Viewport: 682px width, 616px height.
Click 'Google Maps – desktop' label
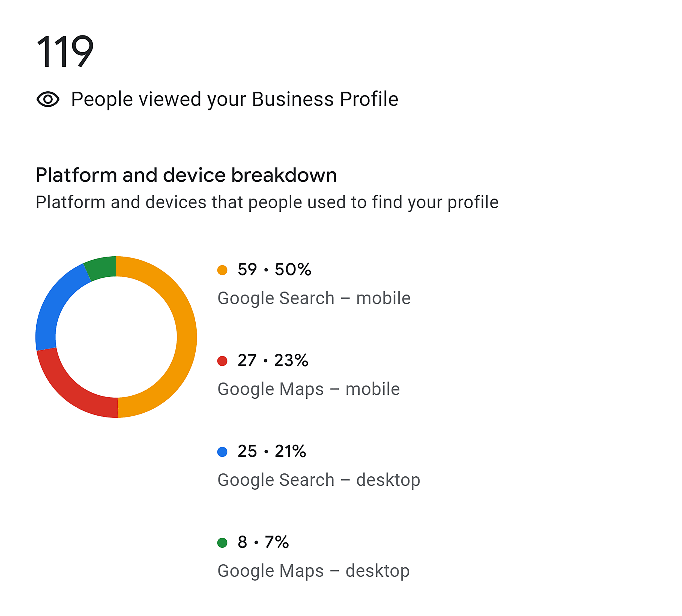[x=313, y=571]
